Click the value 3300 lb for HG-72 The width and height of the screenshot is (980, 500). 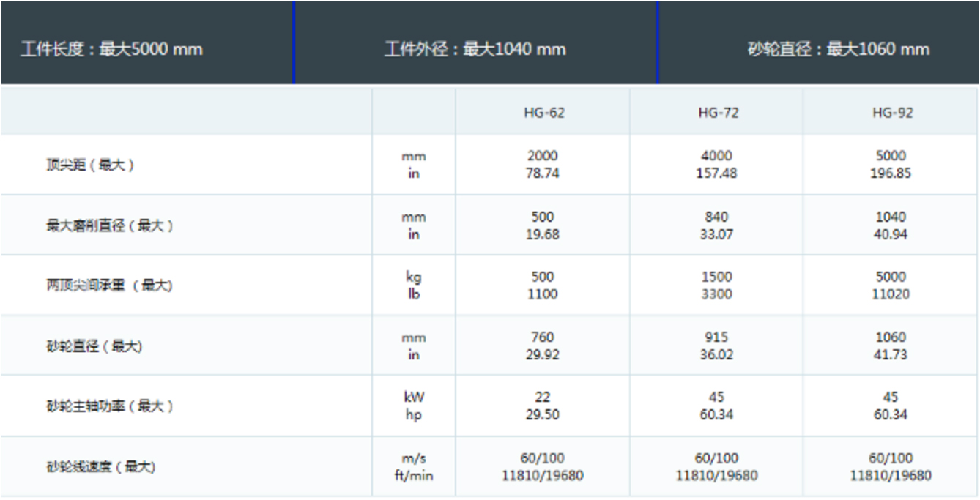(716, 294)
